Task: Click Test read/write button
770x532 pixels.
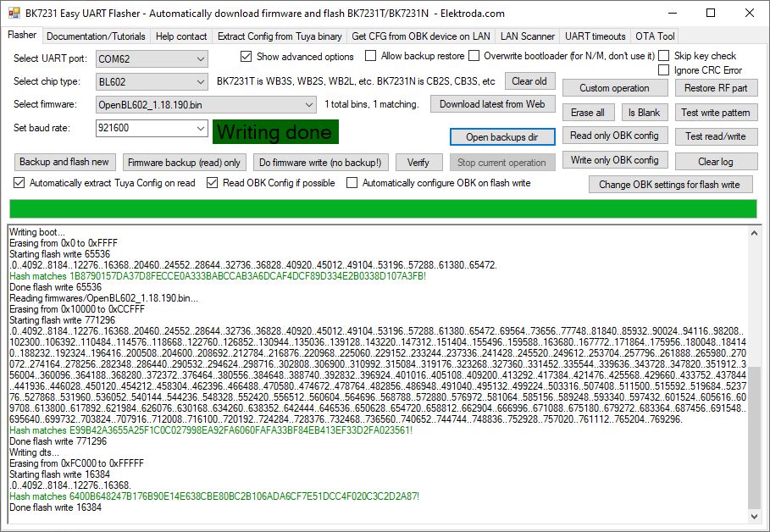Action: [716, 136]
